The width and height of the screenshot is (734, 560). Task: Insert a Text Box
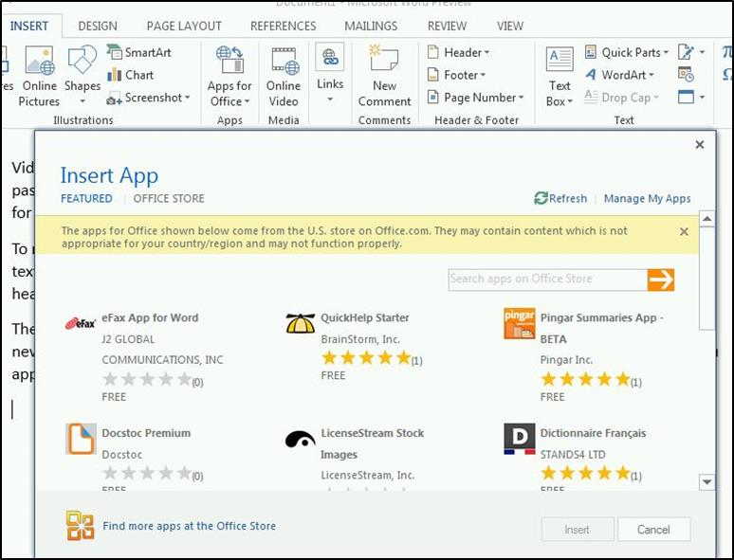(560, 76)
